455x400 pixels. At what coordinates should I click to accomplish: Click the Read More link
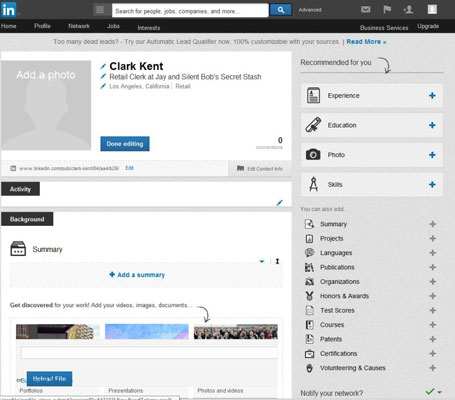click(366, 42)
